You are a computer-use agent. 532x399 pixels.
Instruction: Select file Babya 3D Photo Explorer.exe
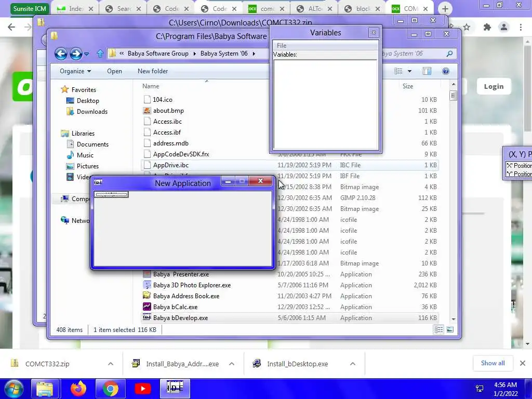click(x=192, y=285)
